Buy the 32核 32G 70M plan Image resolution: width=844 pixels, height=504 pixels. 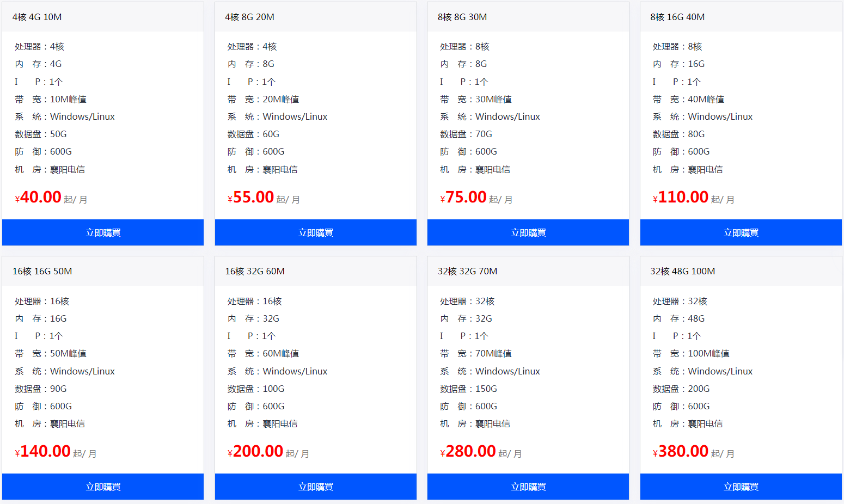(x=528, y=487)
